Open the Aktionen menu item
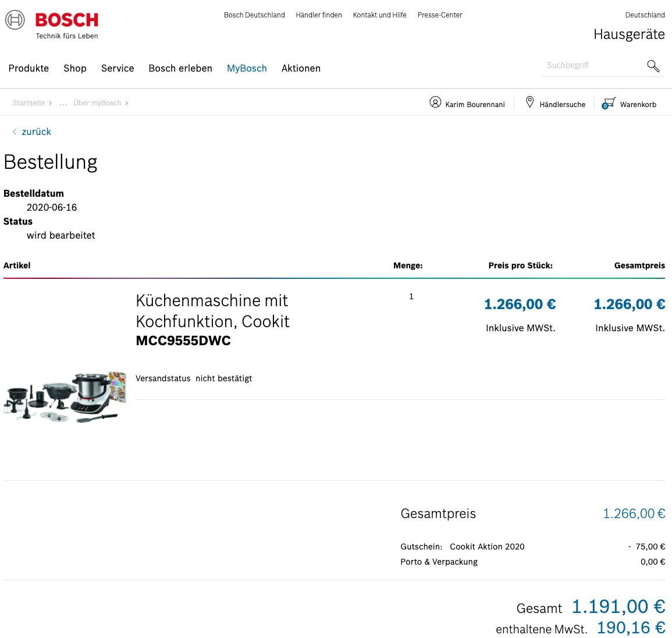Image resolution: width=672 pixels, height=638 pixels. (301, 68)
